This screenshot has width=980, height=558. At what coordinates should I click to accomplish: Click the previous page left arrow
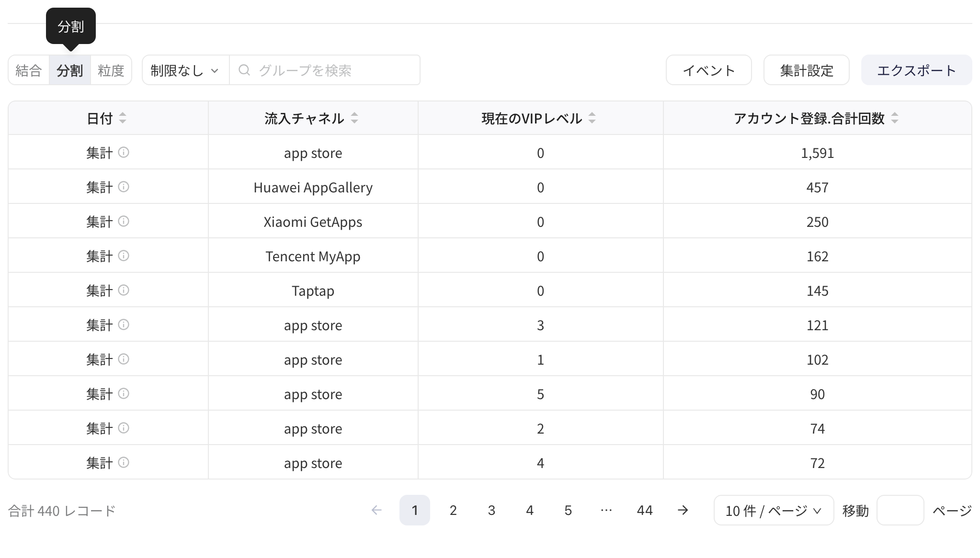point(376,511)
